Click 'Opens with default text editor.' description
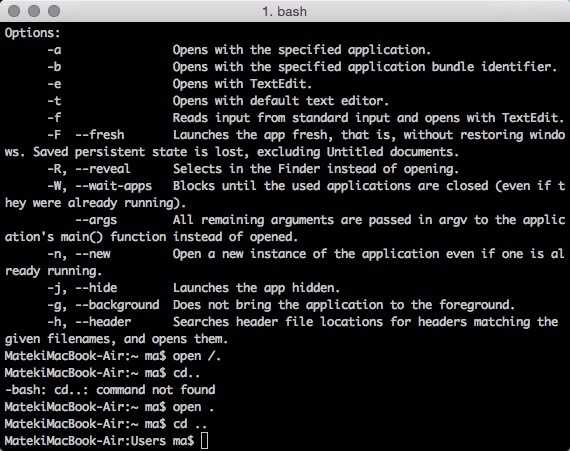The image size is (570, 451). pyautogui.click(x=281, y=101)
